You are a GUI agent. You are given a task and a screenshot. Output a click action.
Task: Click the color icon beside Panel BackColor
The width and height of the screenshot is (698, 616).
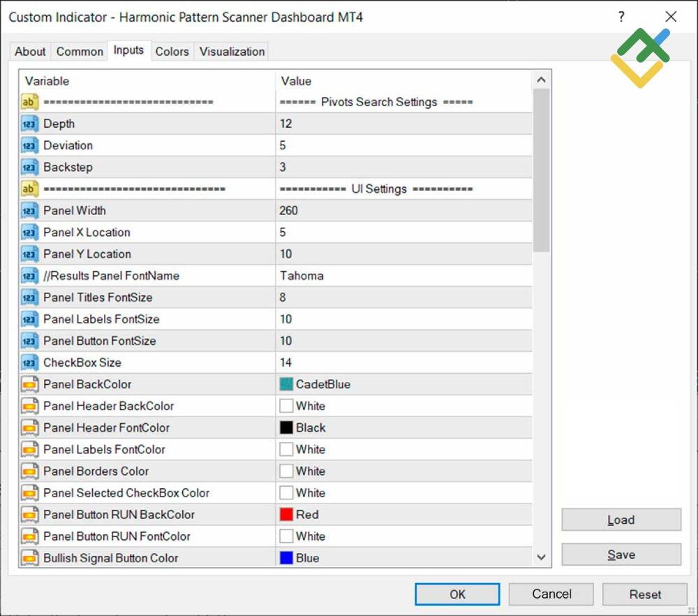click(29, 385)
